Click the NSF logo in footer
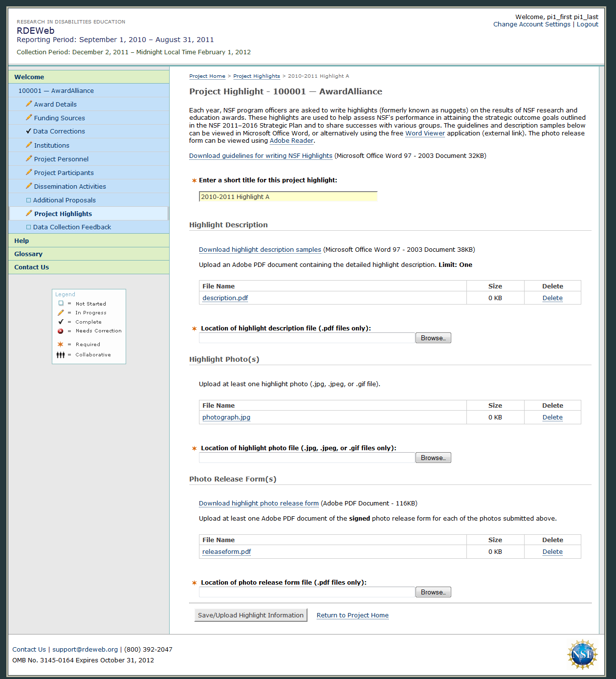The width and height of the screenshot is (616, 679). pos(582,654)
